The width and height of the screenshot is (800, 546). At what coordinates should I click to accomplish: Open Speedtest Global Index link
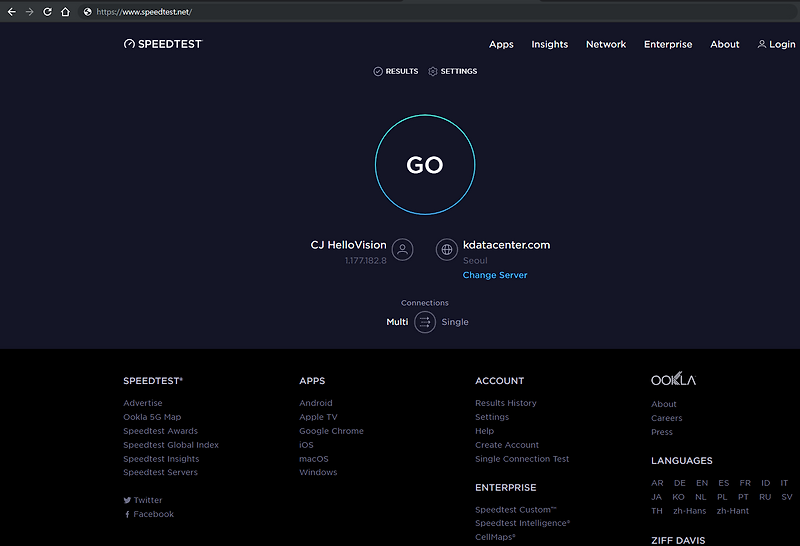[171, 445]
